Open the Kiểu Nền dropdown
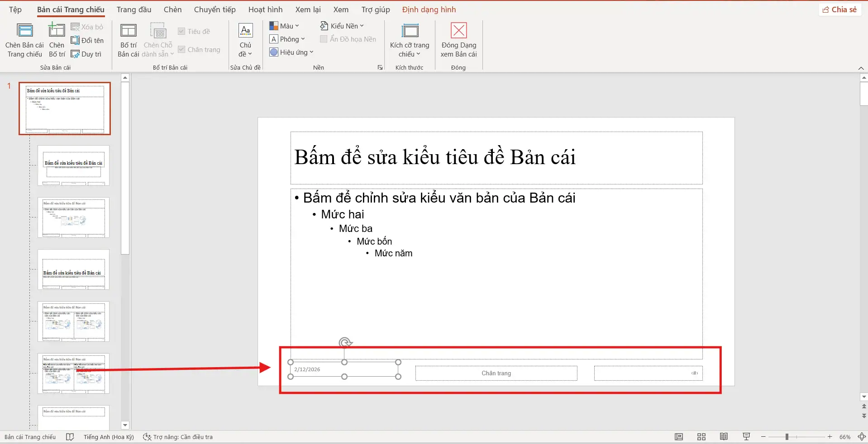 (343, 26)
